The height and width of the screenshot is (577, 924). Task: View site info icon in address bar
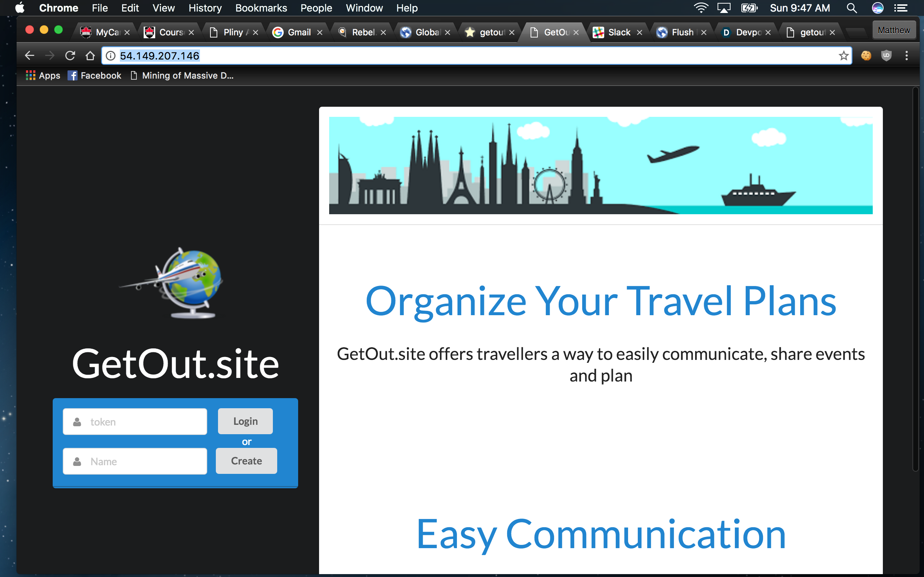111,56
